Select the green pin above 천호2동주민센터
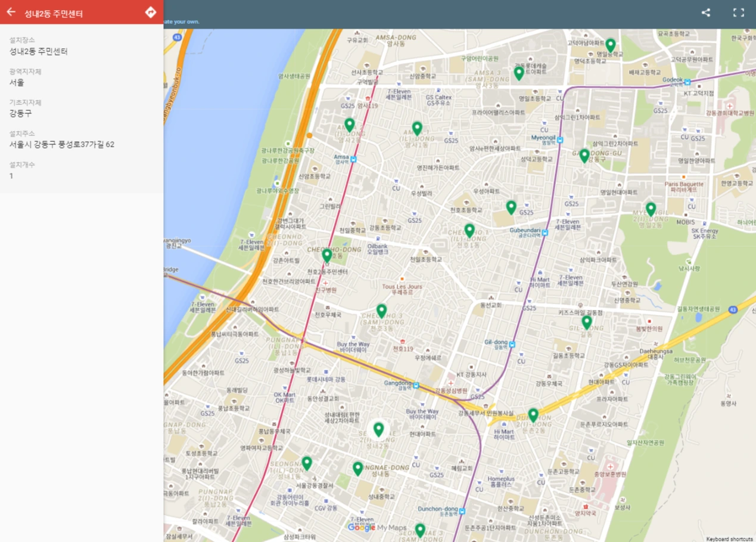756x542 pixels. point(326,255)
